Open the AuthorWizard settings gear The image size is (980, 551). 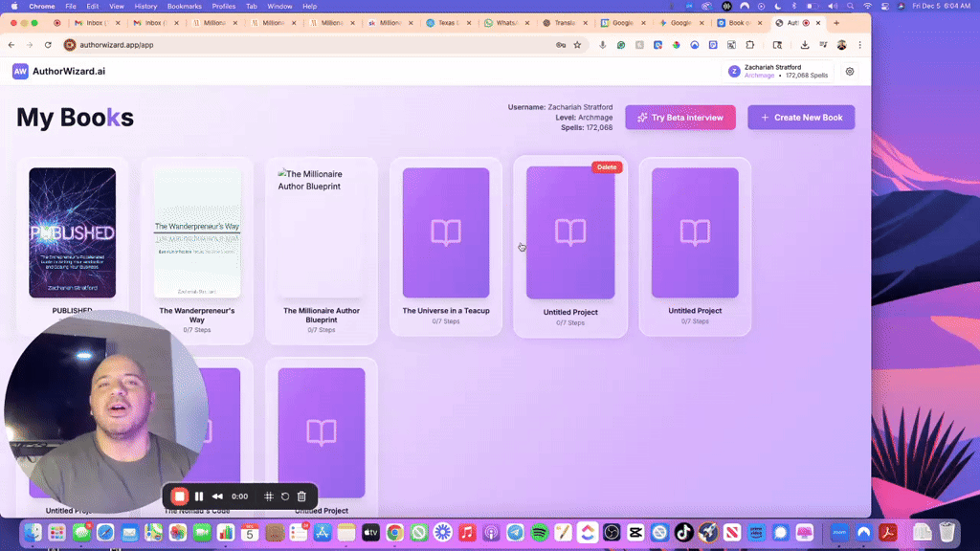pyautogui.click(x=850, y=72)
